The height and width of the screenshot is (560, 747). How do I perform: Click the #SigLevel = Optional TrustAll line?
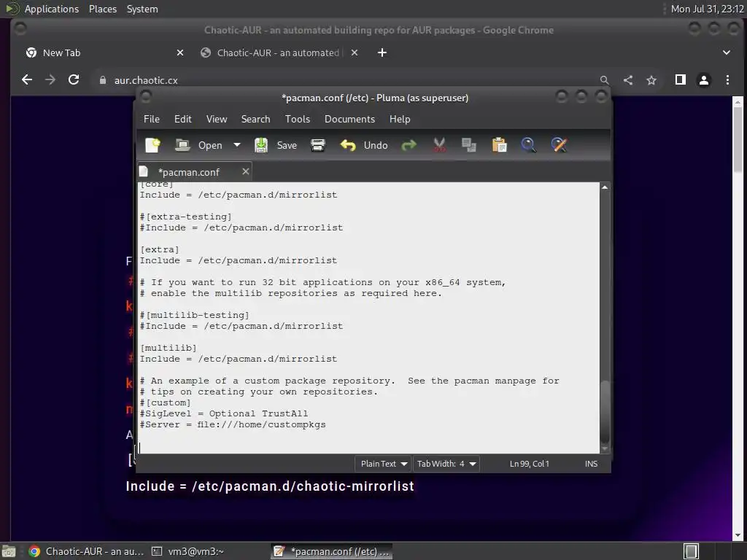click(224, 414)
